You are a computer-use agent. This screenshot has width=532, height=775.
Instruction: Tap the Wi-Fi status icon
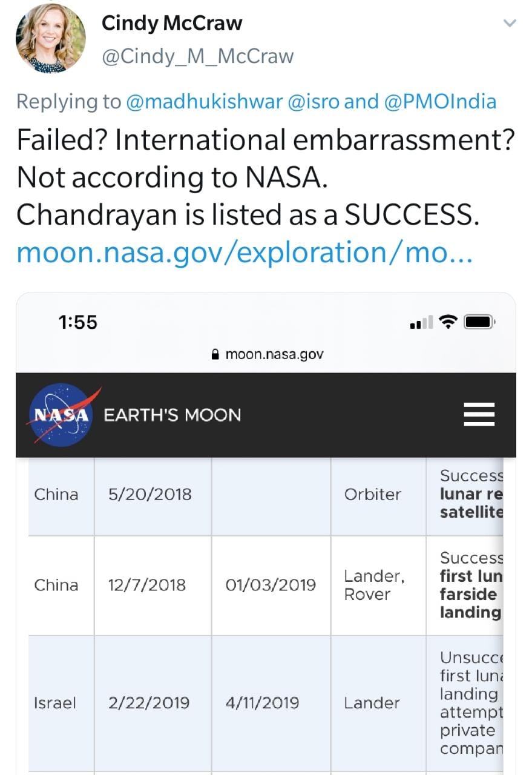point(448,322)
